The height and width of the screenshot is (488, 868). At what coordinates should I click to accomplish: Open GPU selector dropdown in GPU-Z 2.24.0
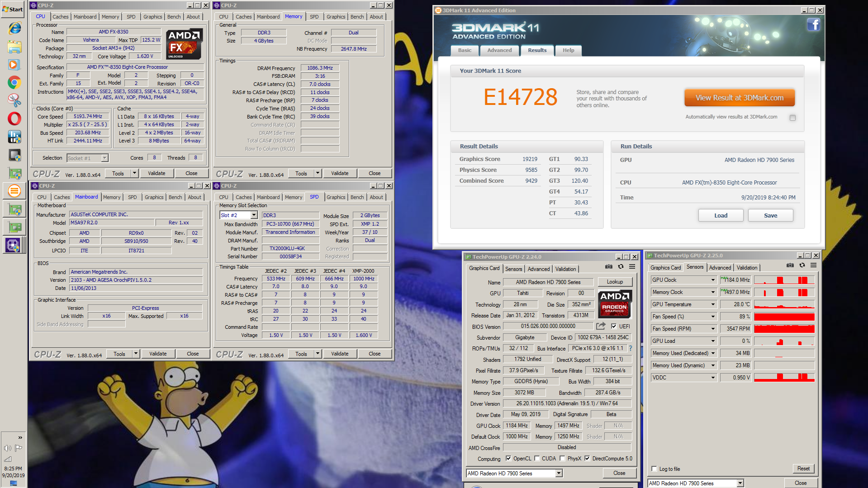coord(559,473)
